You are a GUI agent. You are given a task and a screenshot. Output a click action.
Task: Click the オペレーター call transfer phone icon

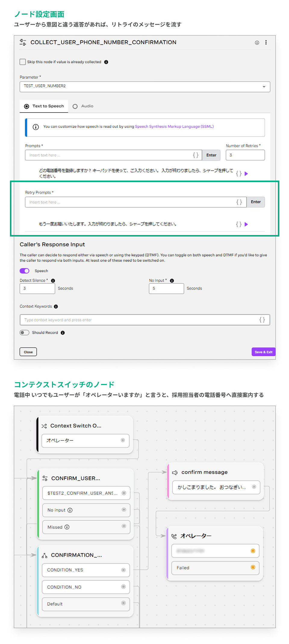[x=174, y=536]
